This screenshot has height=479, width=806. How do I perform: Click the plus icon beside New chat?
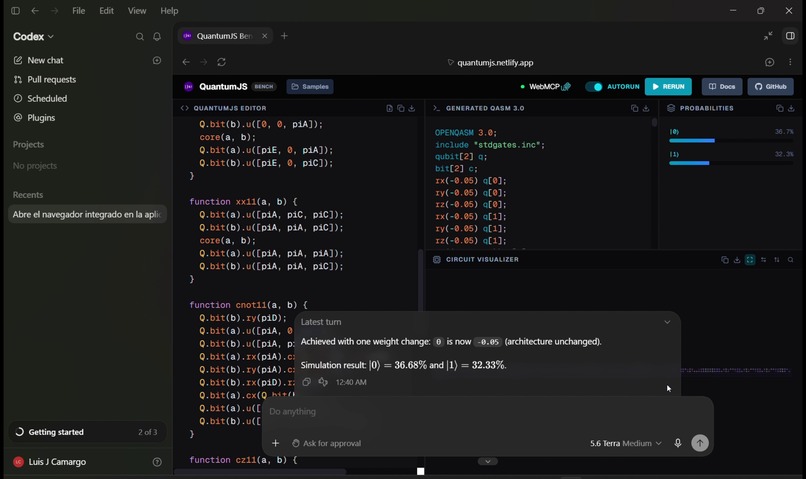point(157,60)
